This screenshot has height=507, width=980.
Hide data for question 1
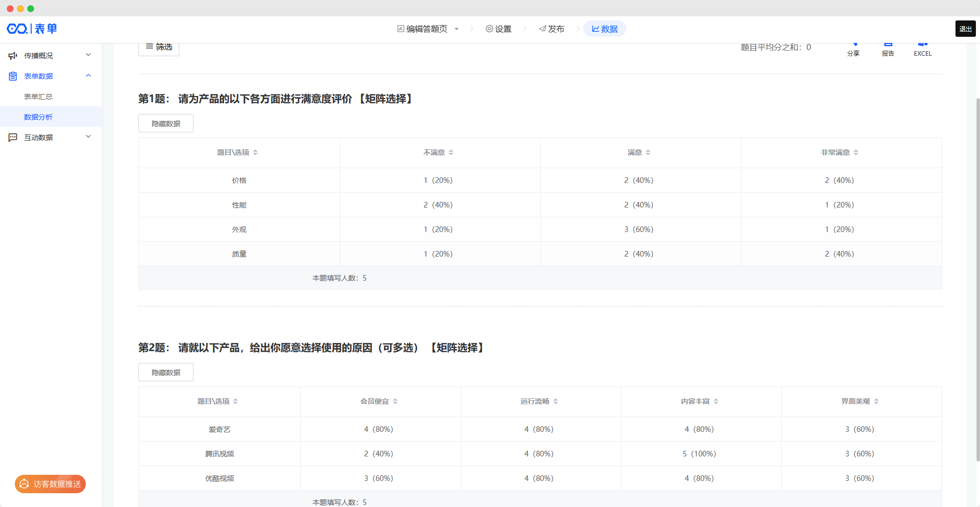(x=166, y=123)
